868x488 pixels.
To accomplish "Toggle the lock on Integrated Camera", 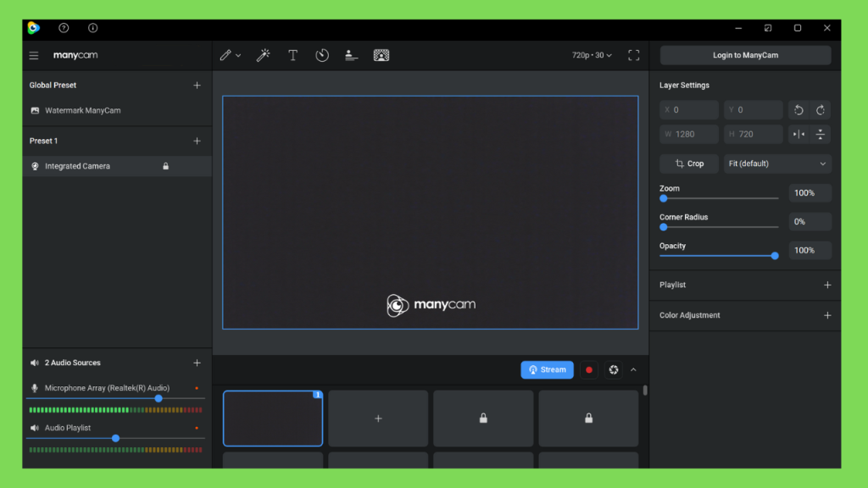I will pyautogui.click(x=165, y=166).
